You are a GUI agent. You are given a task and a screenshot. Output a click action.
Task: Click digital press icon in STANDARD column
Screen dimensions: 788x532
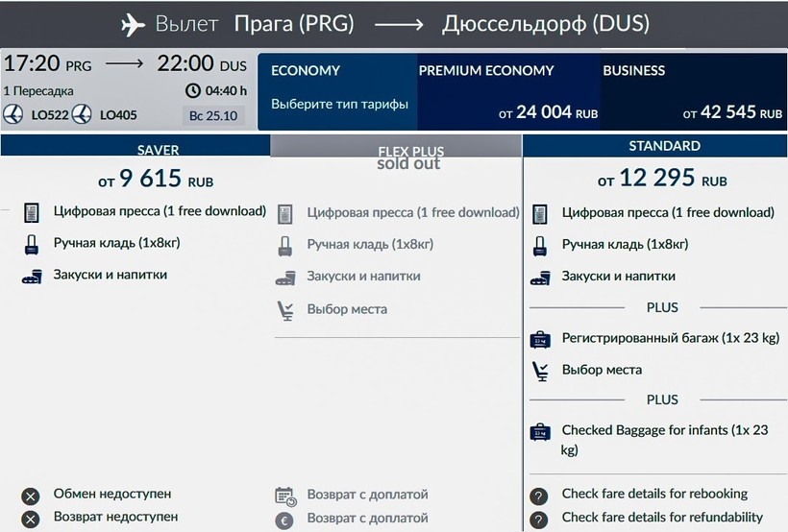coord(540,214)
